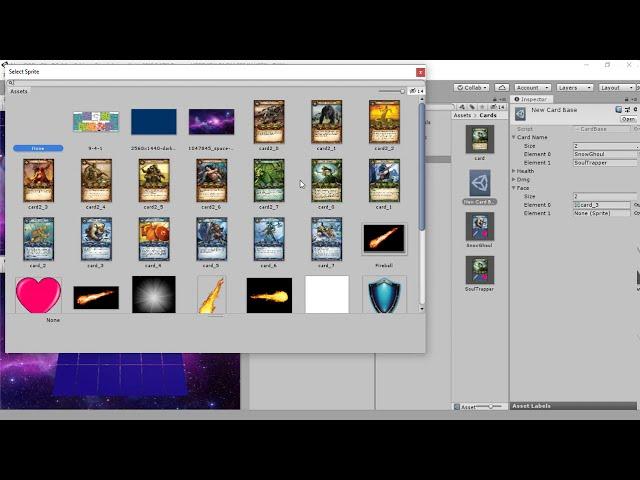Screen dimensions: 640x480
Task: Collapse the Face array foldout
Action: 514,188
